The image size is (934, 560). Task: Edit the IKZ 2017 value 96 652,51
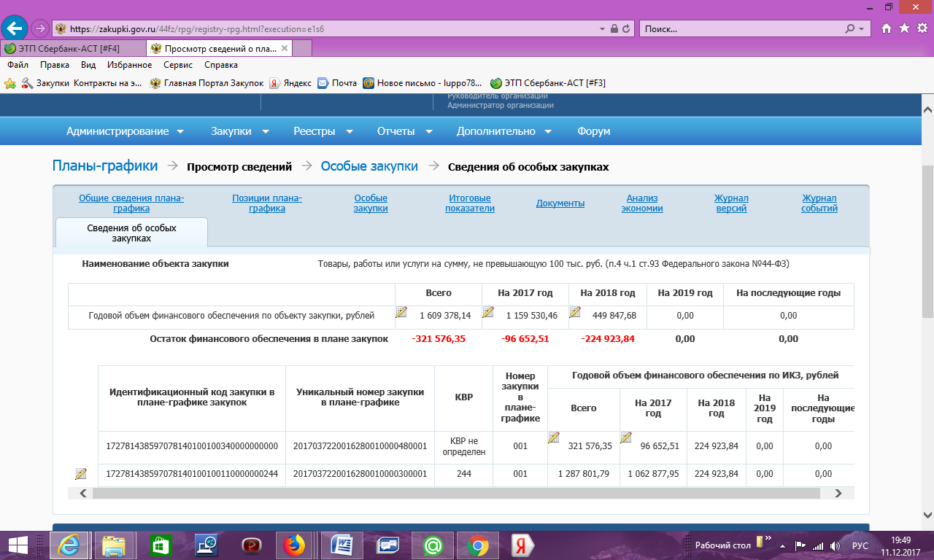click(x=626, y=437)
